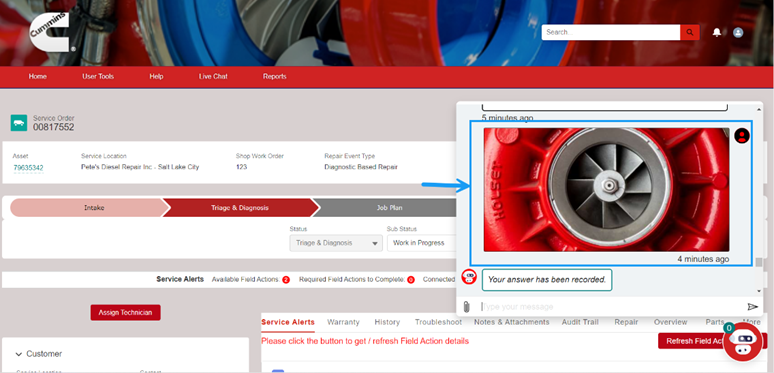Click into the chat message input field
This screenshot has height=373, width=774.
(612, 307)
